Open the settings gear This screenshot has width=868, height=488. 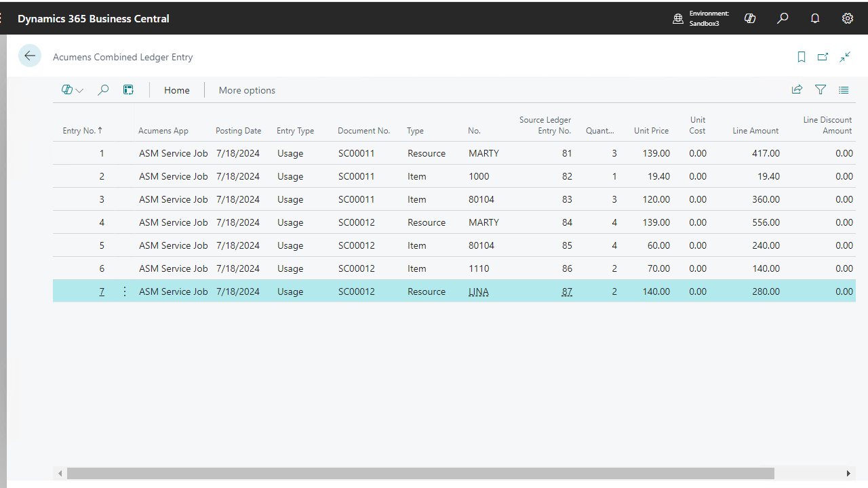pyautogui.click(x=848, y=18)
